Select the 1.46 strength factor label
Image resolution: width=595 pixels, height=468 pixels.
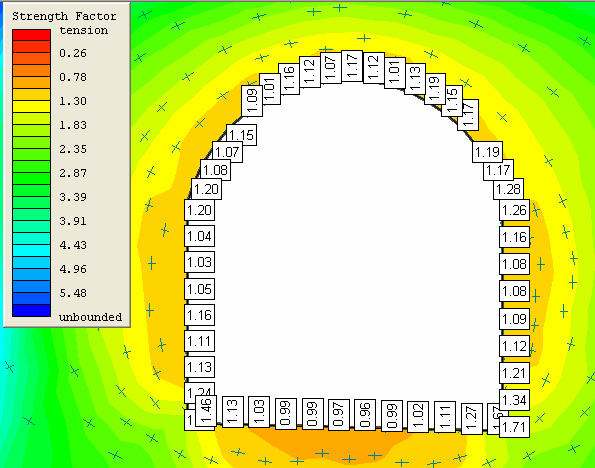point(206,411)
